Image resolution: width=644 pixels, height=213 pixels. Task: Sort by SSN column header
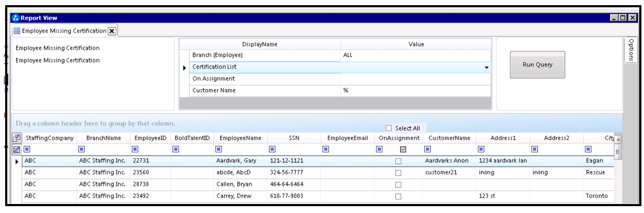pyautogui.click(x=294, y=138)
